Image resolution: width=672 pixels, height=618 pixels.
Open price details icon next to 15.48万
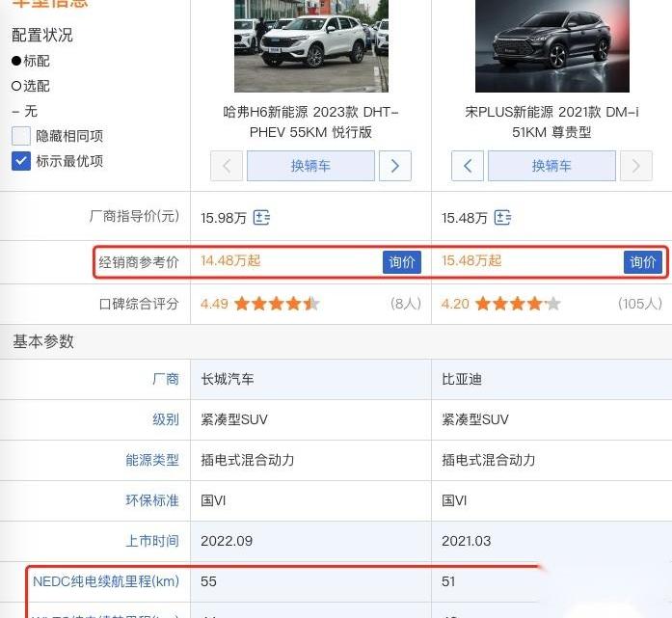point(502,218)
